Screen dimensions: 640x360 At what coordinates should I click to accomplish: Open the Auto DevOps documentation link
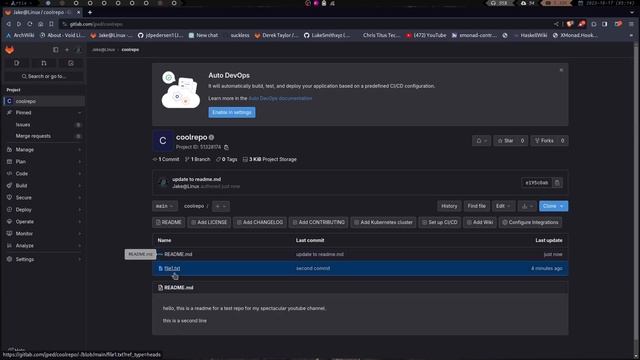tap(280, 98)
